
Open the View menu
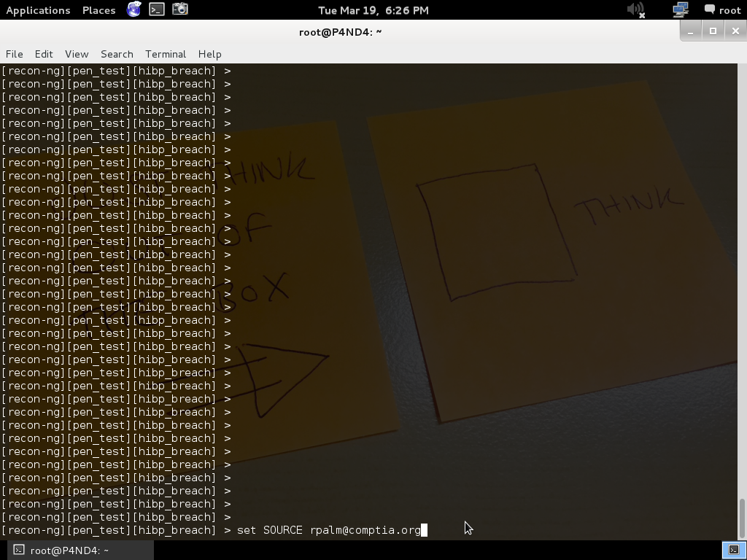[x=77, y=54]
